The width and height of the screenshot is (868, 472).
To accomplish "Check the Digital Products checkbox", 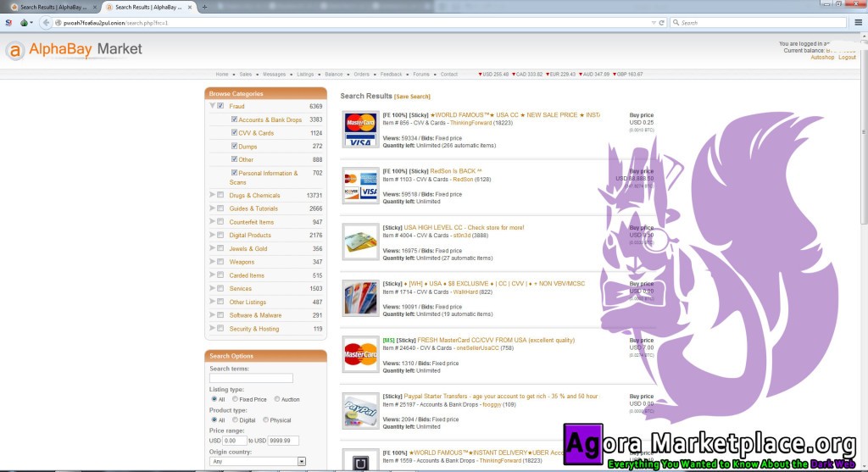I will click(x=220, y=235).
